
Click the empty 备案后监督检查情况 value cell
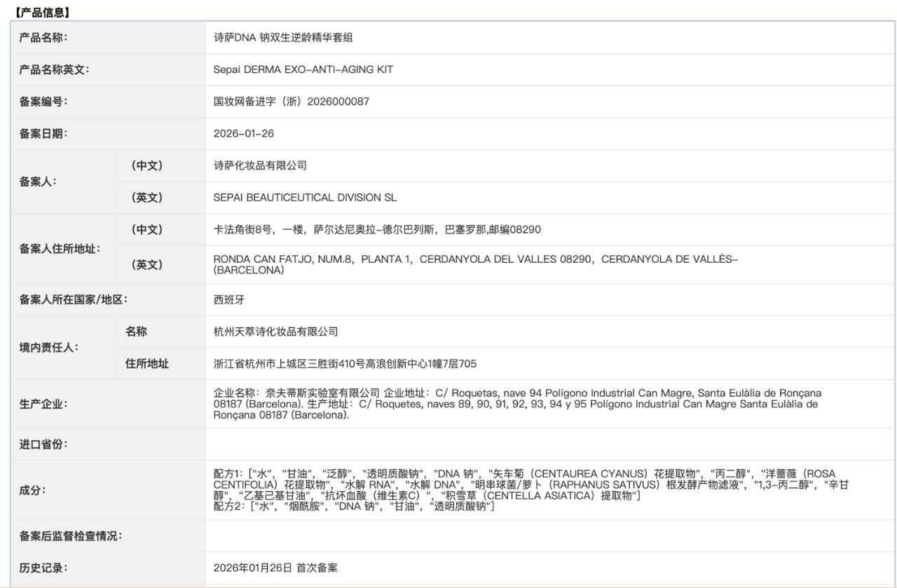pos(549,536)
